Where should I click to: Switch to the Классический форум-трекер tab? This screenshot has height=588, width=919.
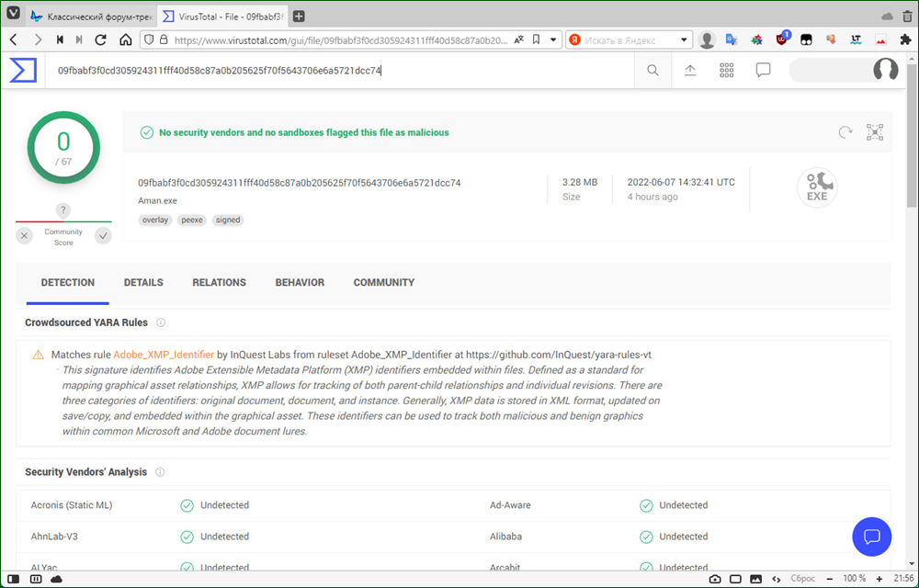[92, 17]
